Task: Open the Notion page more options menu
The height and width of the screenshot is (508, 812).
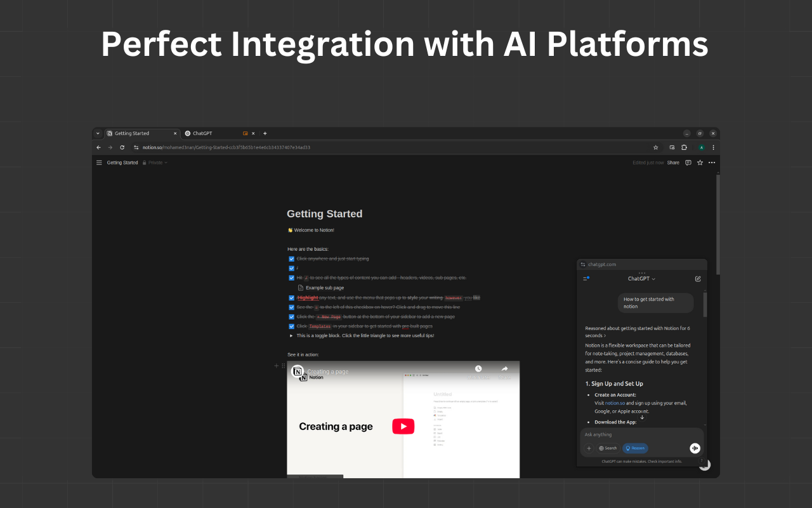Action: click(712, 163)
